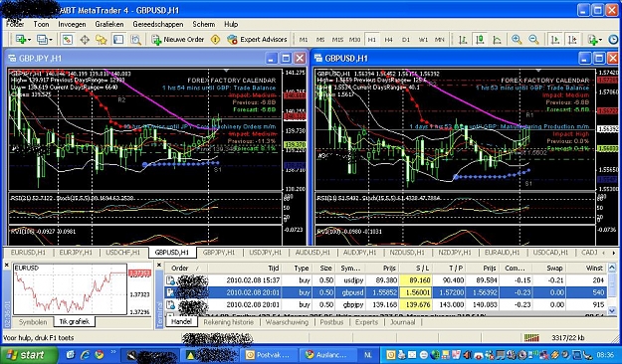
Task: Toggle the Data Window crosshair icon
Action: click(85, 39)
